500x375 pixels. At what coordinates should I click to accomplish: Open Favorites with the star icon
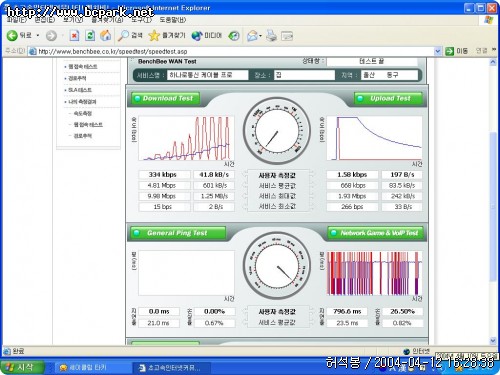tap(167, 35)
